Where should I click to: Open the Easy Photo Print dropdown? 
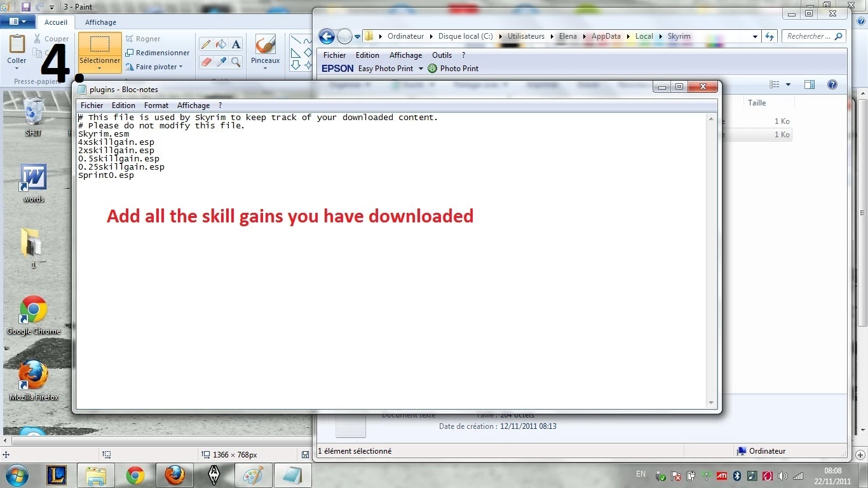coord(420,69)
